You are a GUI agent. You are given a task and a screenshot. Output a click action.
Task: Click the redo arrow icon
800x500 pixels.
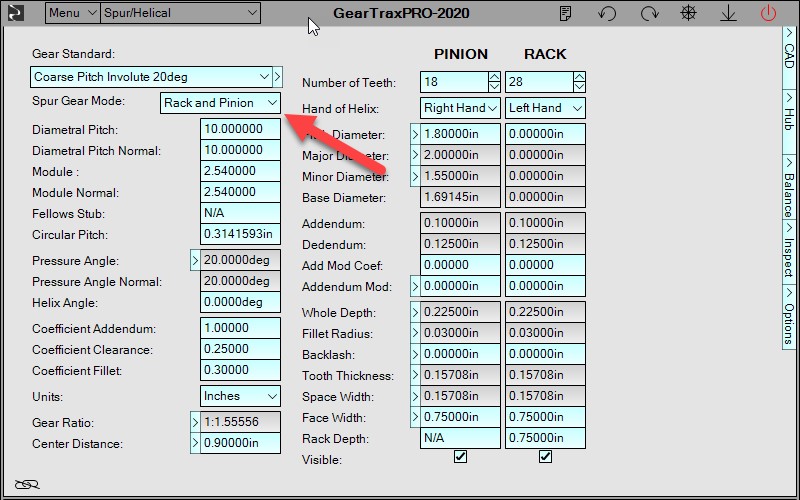click(x=649, y=13)
